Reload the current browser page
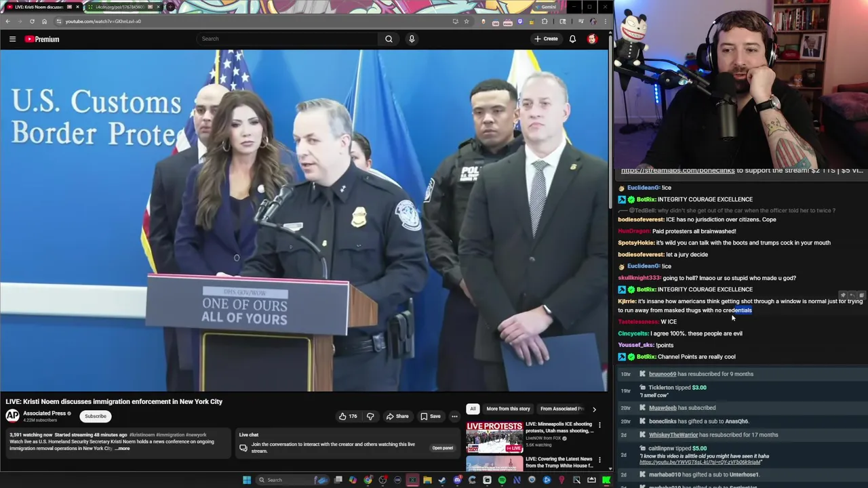 32,21
